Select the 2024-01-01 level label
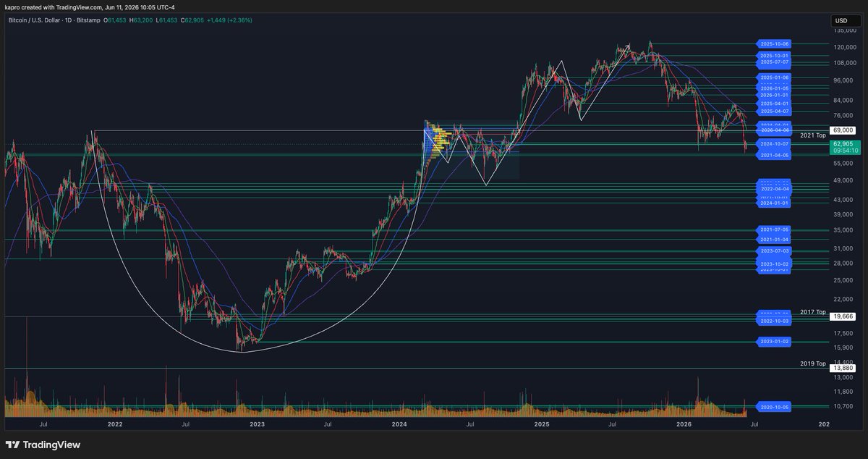 point(775,203)
